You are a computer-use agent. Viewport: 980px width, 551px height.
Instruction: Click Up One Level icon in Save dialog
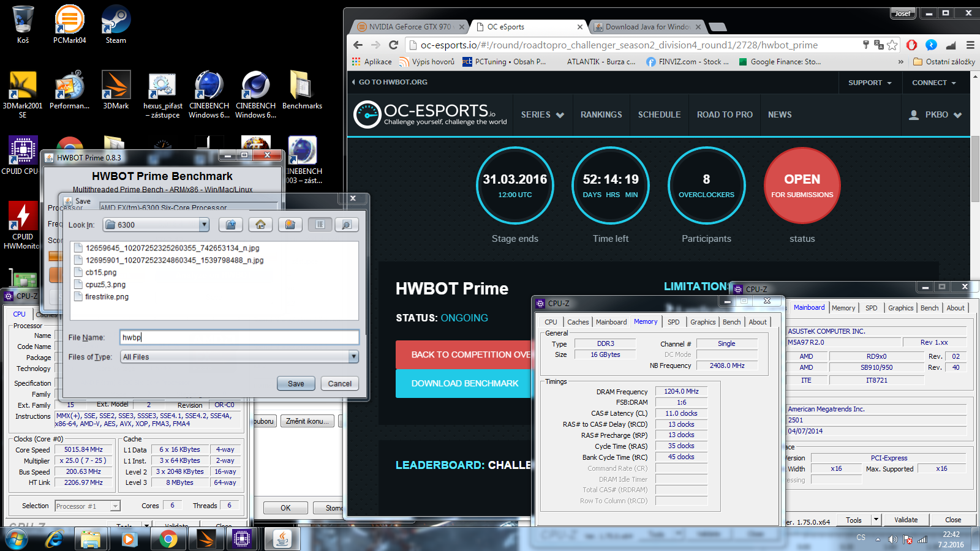tap(231, 225)
